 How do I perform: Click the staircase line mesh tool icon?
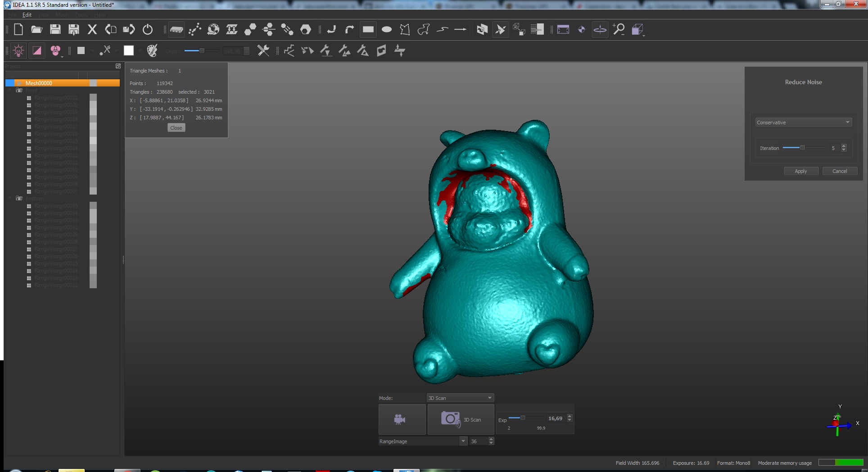[x=289, y=50]
